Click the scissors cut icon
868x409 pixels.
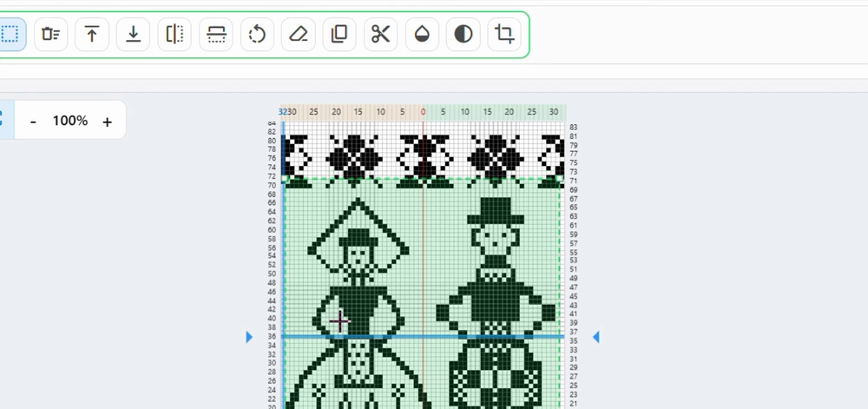[381, 35]
